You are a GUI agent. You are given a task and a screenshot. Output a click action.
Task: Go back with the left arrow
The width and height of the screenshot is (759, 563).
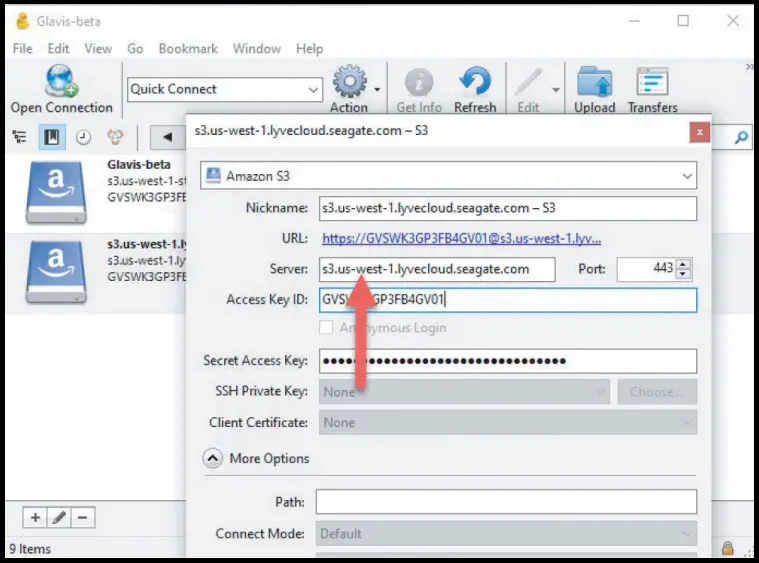(167, 137)
